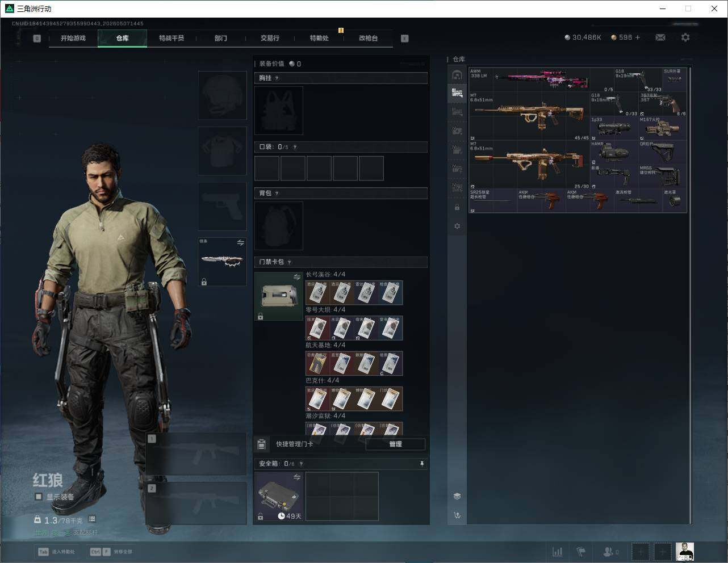Select the M157 fire control scope
Image resolution: width=728 pixels, height=563 pixels.
coord(663,129)
